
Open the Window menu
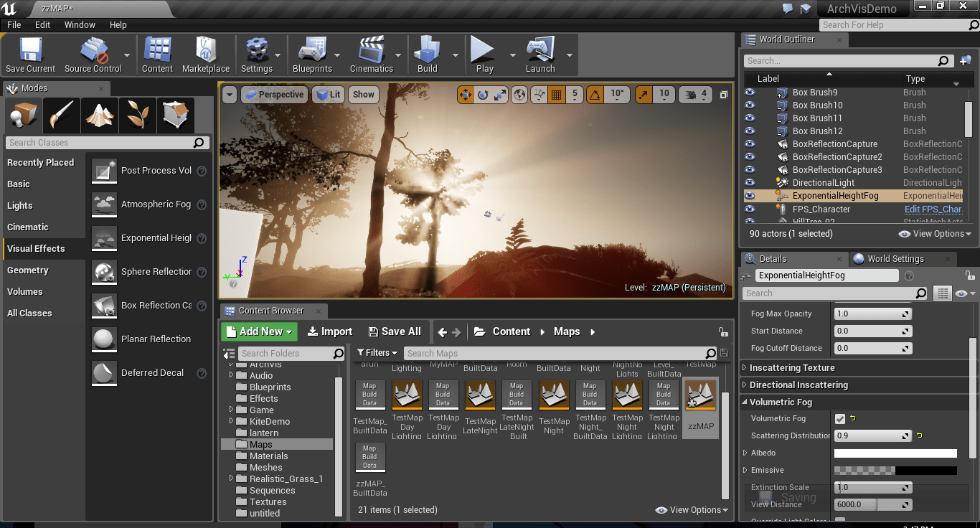(79, 24)
